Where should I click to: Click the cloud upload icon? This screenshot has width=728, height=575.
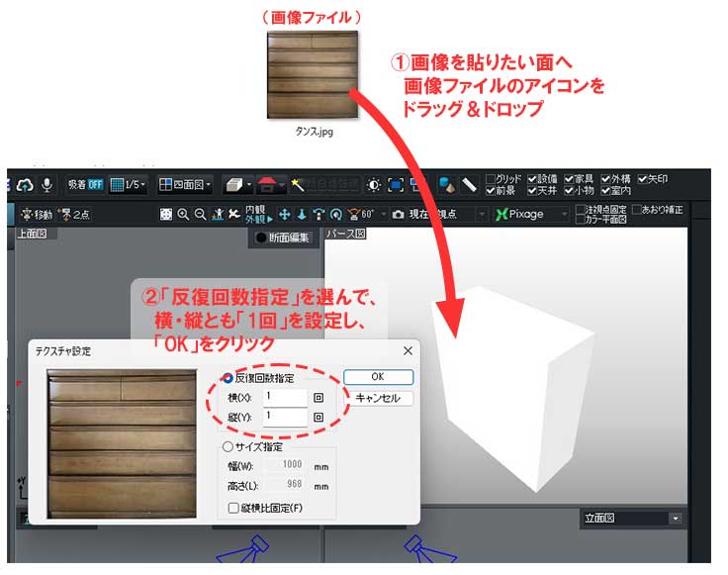tap(26, 184)
